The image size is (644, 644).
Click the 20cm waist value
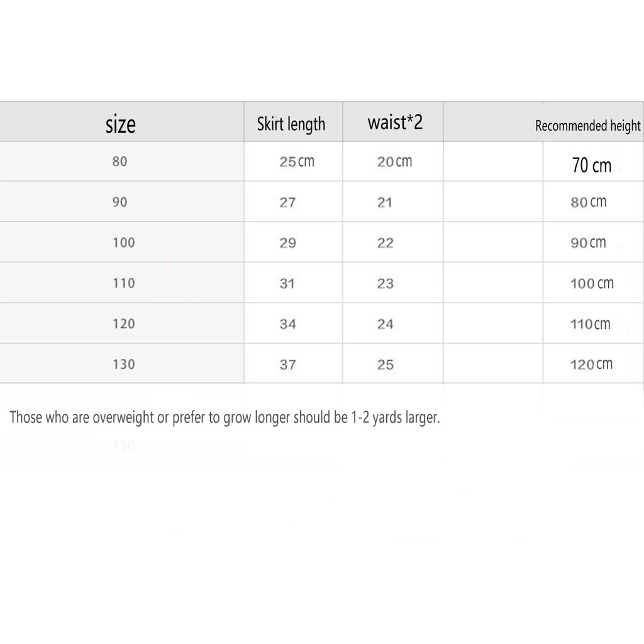(395, 162)
